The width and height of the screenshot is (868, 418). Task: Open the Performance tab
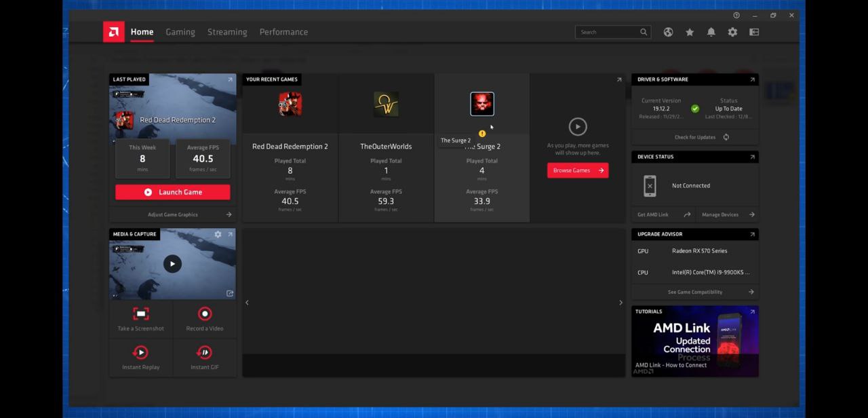click(x=283, y=32)
